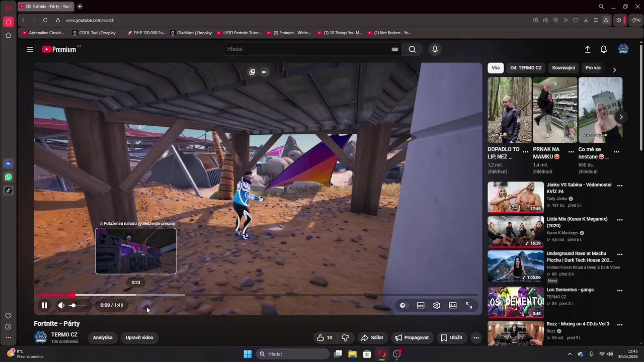Open options for DOPADLO TO LIP short
Screen dimensions: 644x362
(x=526, y=151)
